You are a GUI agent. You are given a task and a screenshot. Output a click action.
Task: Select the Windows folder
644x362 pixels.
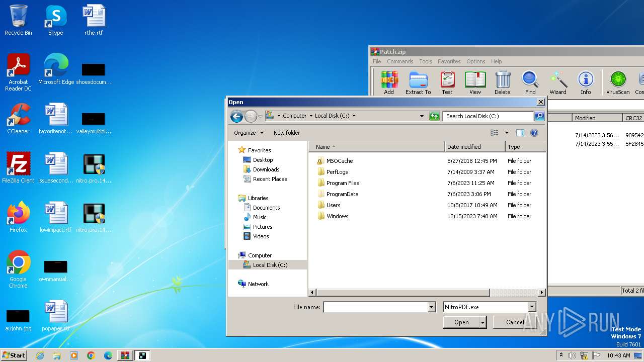(x=337, y=216)
